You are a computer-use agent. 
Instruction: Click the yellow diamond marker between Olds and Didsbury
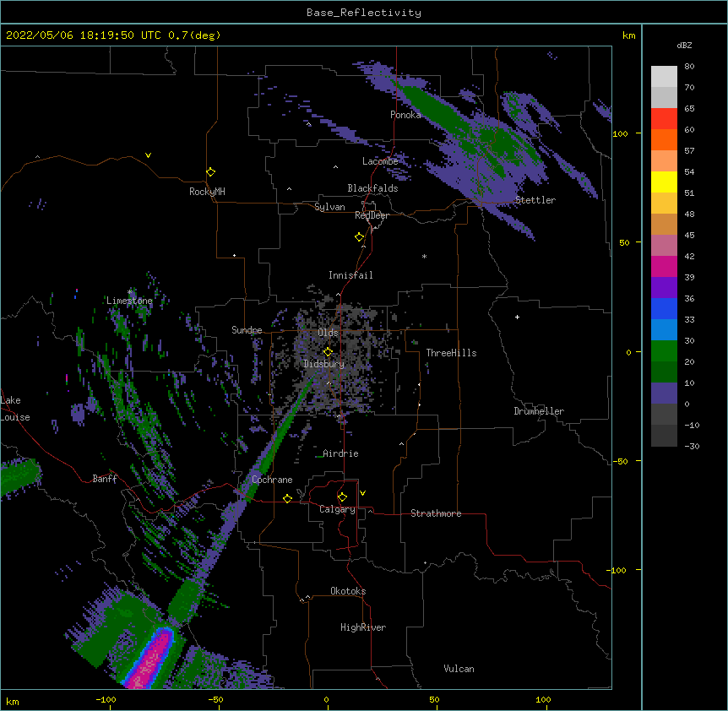point(328,352)
